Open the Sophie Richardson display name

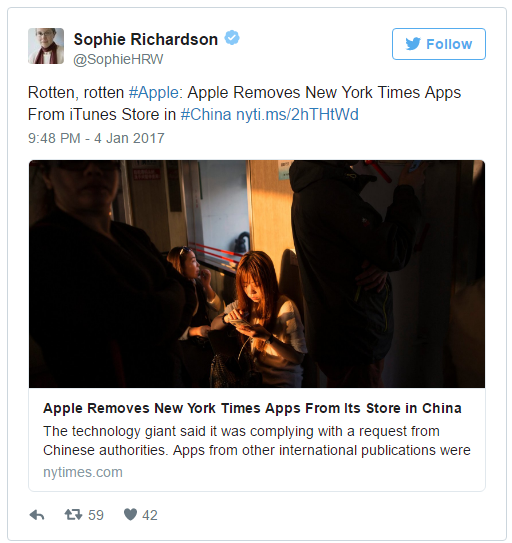click(x=146, y=39)
